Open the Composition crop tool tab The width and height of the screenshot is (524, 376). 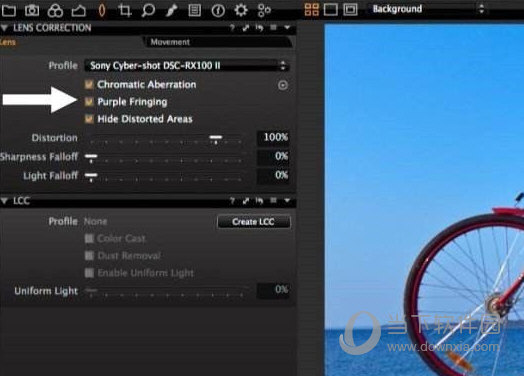pos(125,10)
